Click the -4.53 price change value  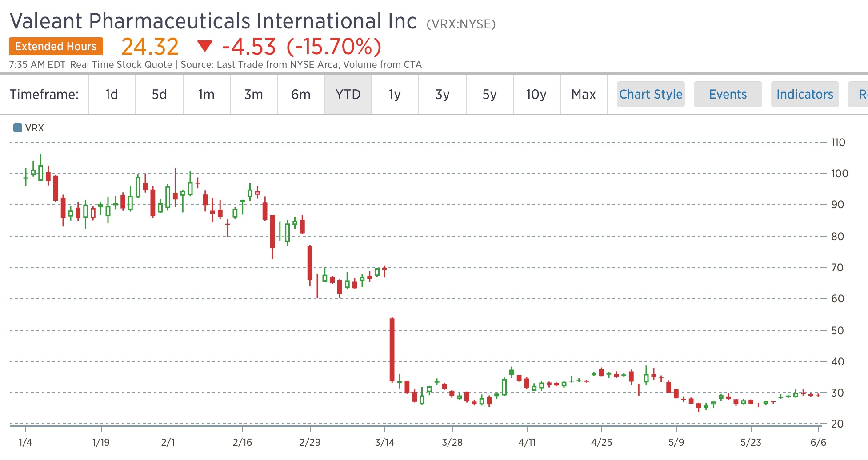pos(249,47)
